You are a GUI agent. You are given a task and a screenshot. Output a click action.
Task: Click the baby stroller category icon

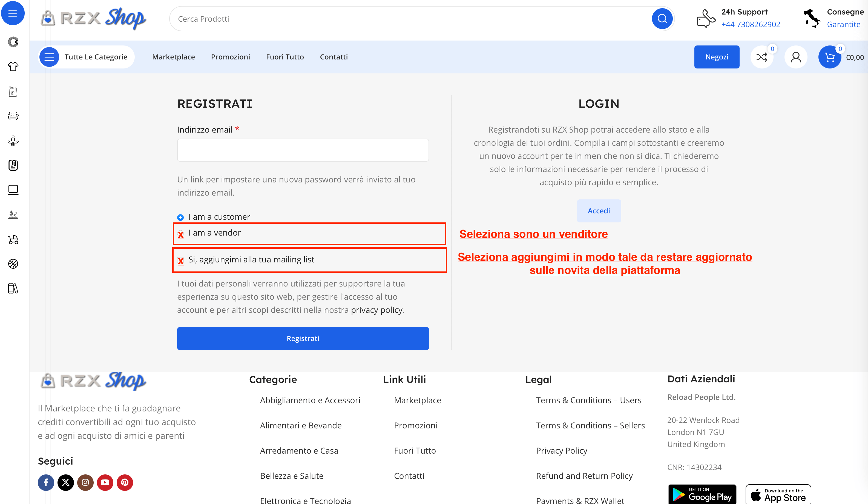(13, 239)
